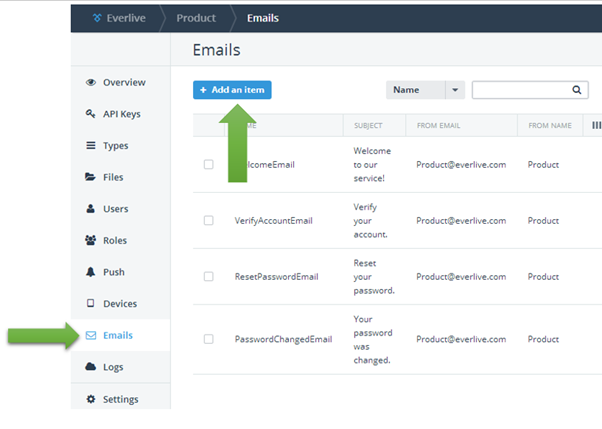Open the Name filter dropdown arrow
Screen dimensions: 602x429
coord(456,90)
